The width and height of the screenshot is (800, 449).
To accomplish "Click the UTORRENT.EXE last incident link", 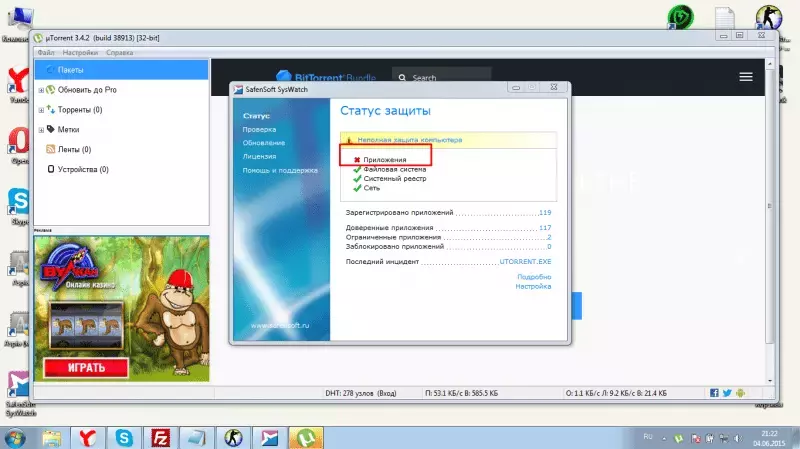I will [525, 261].
